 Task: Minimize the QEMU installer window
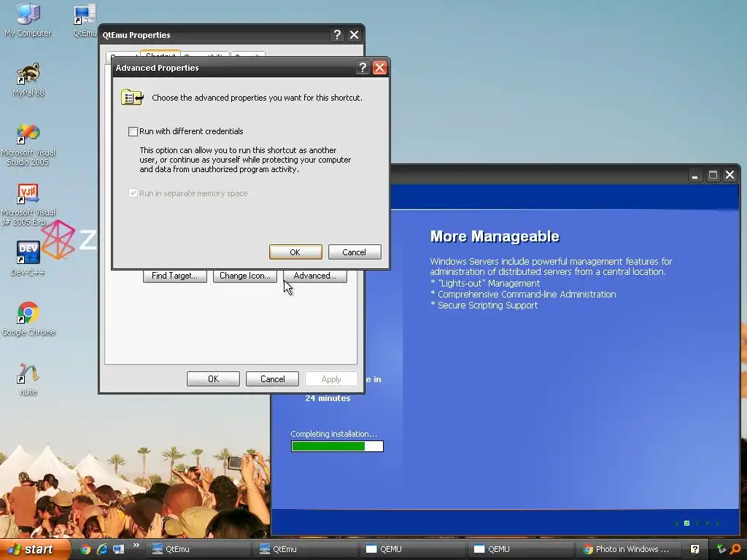click(695, 175)
